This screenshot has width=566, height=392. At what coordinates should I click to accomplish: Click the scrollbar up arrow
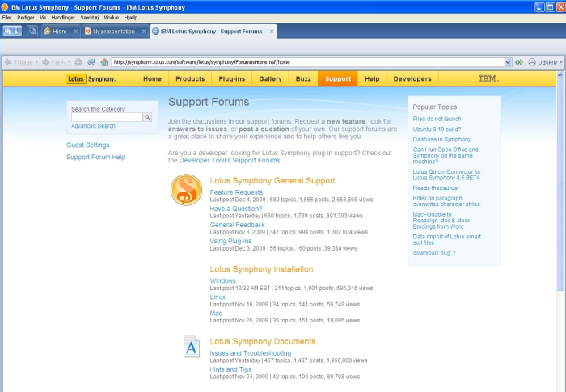560,75
